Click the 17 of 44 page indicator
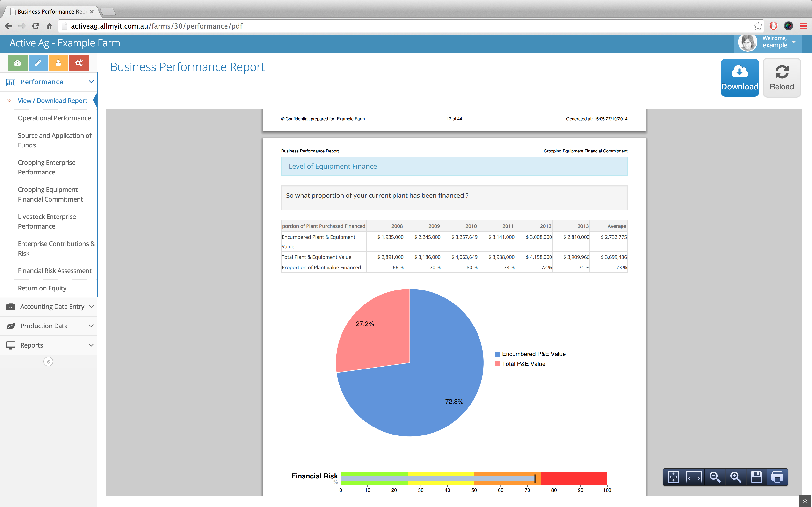812x507 pixels. coord(454,119)
